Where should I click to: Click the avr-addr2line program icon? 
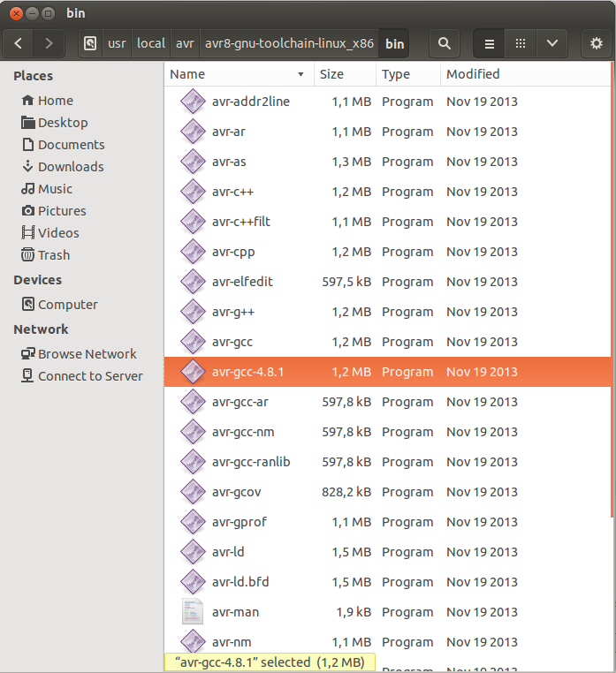(x=193, y=102)
